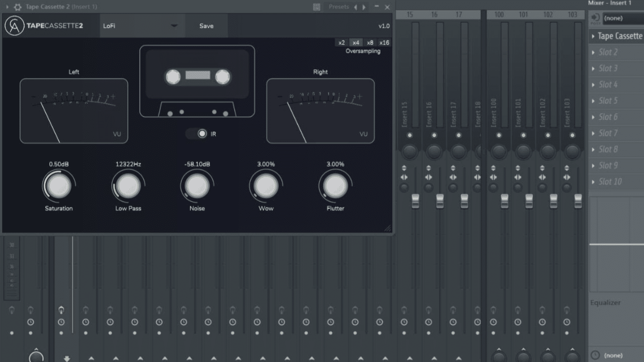Screen dimensions: 644x362
Task: Open the LoFi preset dropdown
Action: point(143,26)
